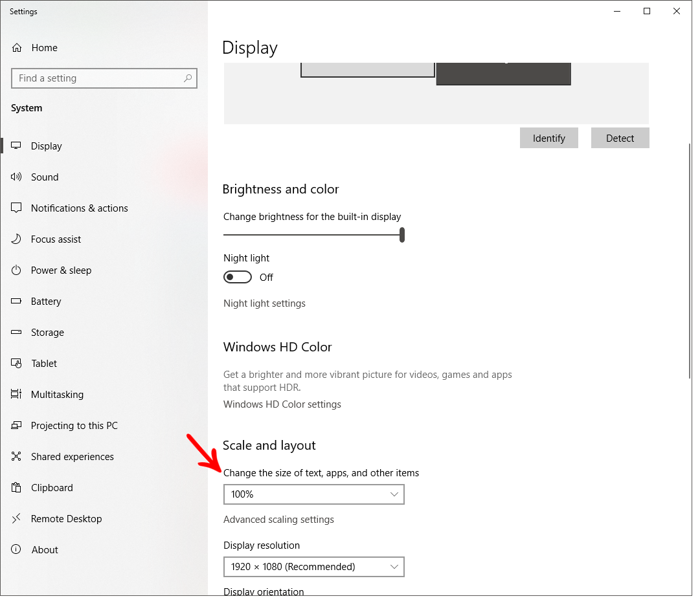The image size is (700, 605).
Task: Click the Sound speaker icon
Action: (16, 177)
